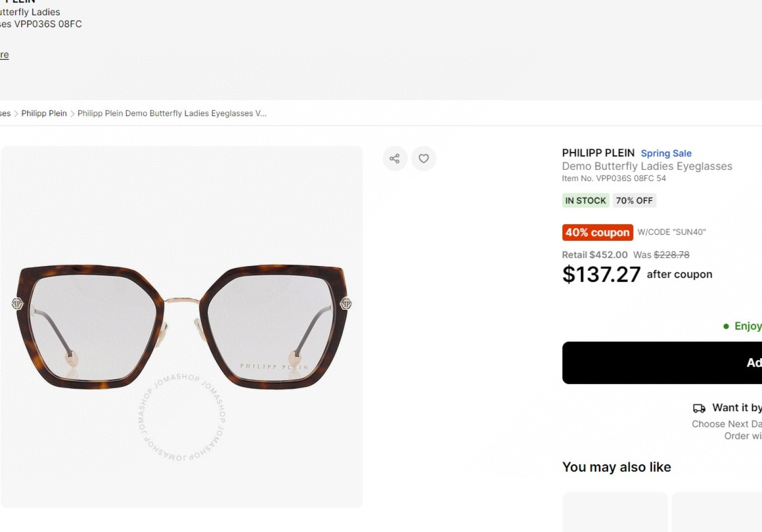Click the $137.27 after coupon price
This screenshot has width=762, height=532.
pos(601,274)
